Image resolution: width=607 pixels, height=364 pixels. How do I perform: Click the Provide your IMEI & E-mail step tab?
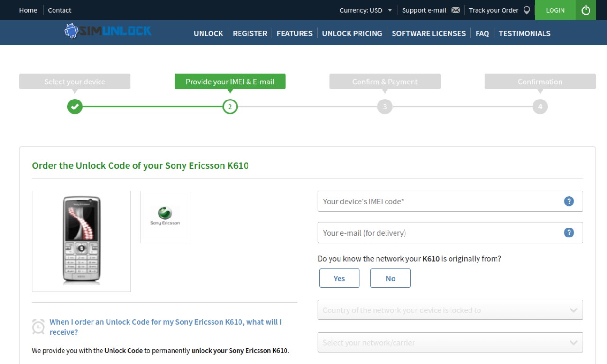pyautogui.click(x=230, y=82)
